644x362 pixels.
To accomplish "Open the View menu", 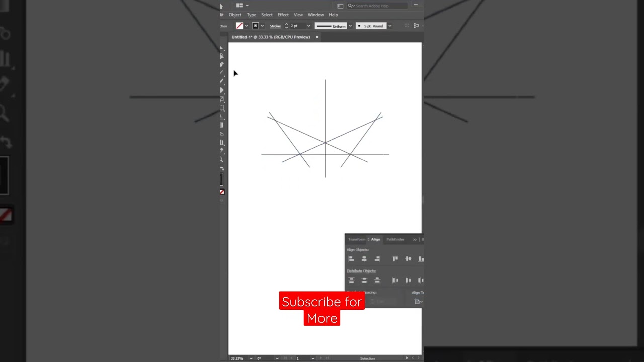I will tap(298, 15).
